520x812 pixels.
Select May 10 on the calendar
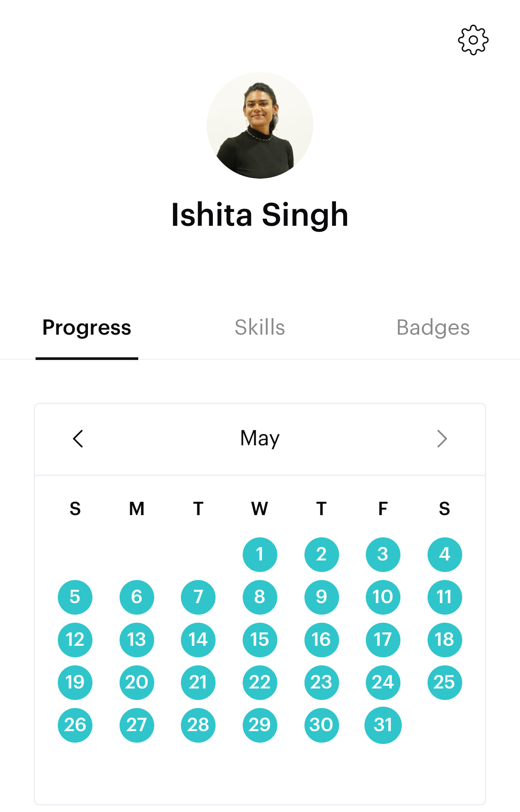(383, 597)
